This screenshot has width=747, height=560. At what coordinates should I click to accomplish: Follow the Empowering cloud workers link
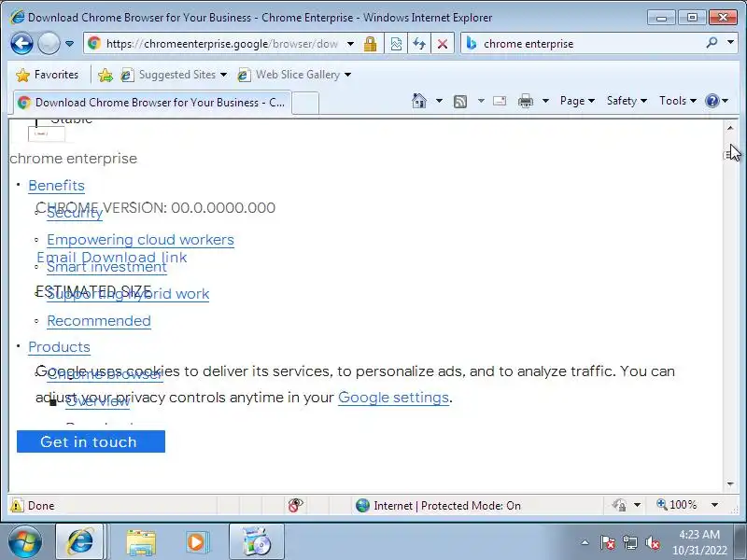click(x=141, y=240)
